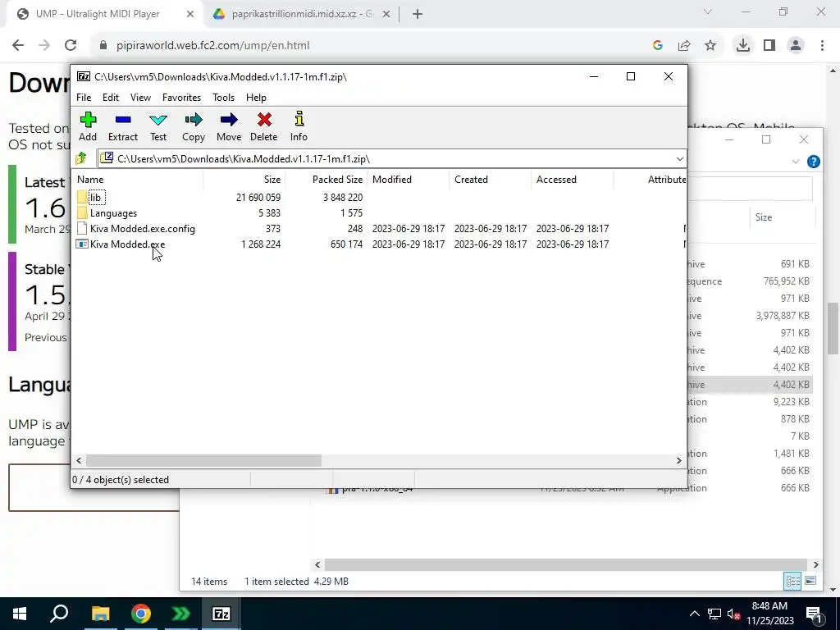This screenshot has height=630, width=840.
Task: Sort by the Name column header
Action: click(x=137, y=180)
